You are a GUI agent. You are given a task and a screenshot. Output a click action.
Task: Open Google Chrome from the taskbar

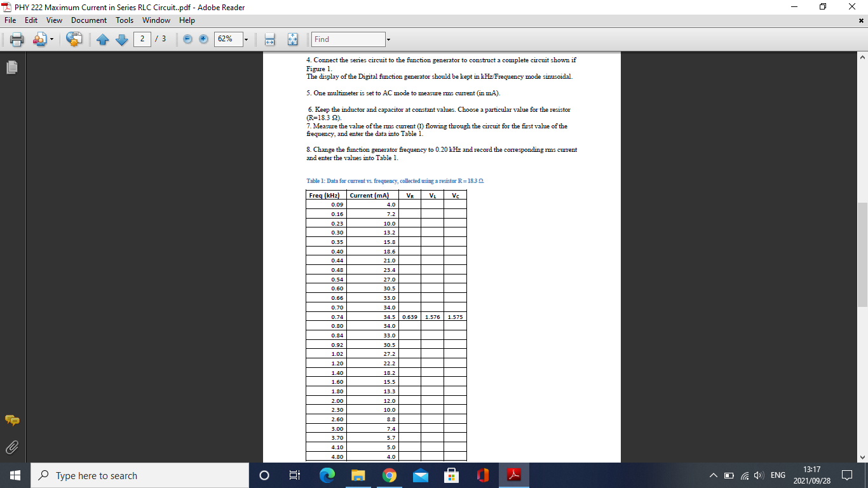pyautogui.click(x=389, y=475)
